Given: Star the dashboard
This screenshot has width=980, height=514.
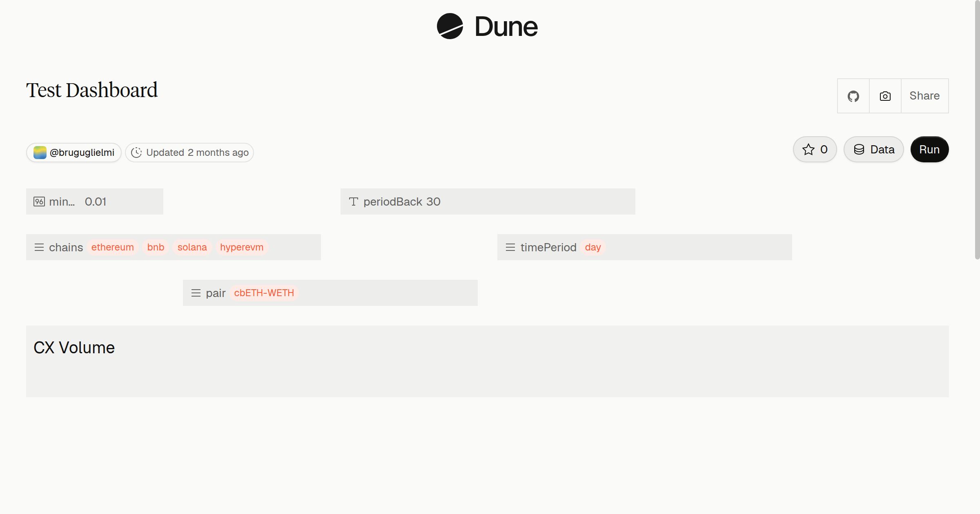Looking at the screenshot, I should point(815,149).
